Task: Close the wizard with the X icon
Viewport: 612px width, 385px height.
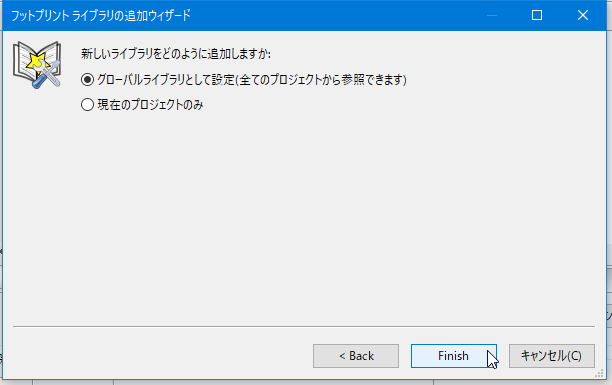Action: tap(583, 15)
